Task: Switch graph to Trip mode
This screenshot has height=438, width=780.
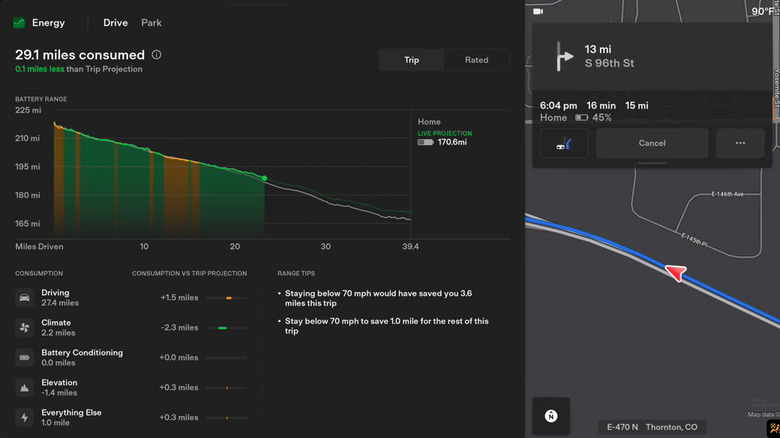Action: coord(411,60)
